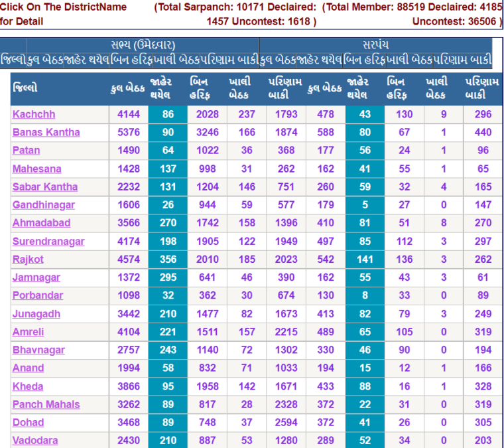Screen dimensions: 504x448
Task: Select Dohad pending results value 2594
Action: click(286, 422)
